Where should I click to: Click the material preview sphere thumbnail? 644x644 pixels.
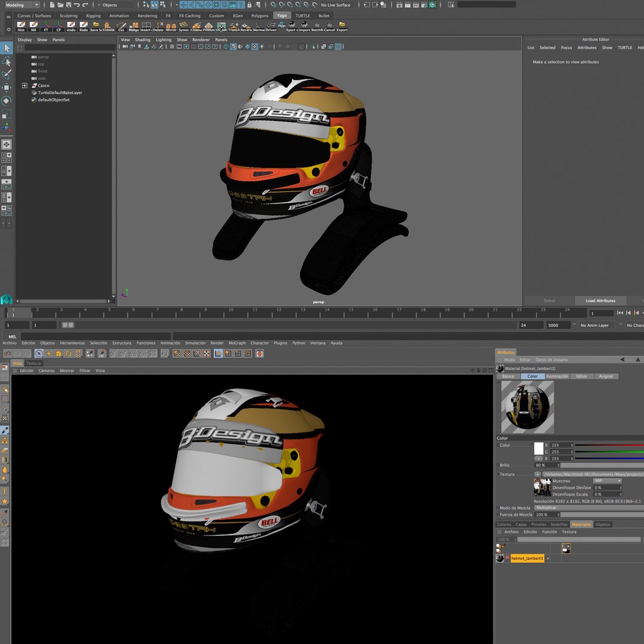click(527, 407)
